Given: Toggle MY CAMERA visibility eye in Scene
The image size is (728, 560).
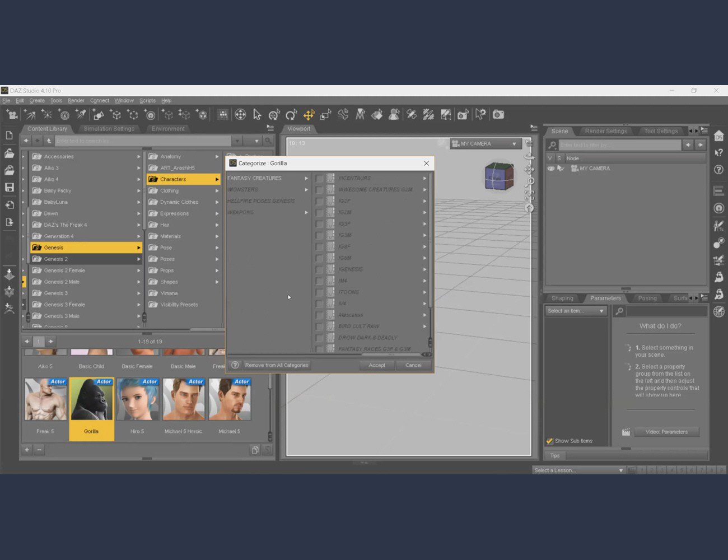Looking at the screenshot, I should (x=551, y=168).
